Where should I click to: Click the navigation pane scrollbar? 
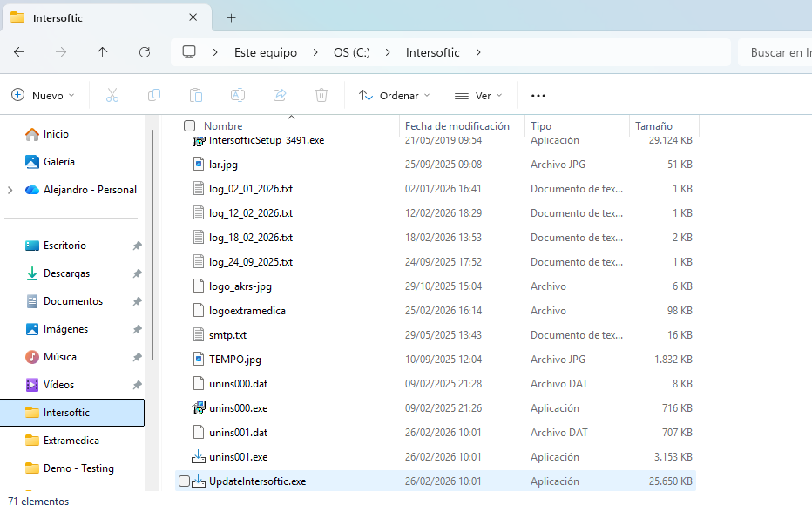click(x=152, y=244)
